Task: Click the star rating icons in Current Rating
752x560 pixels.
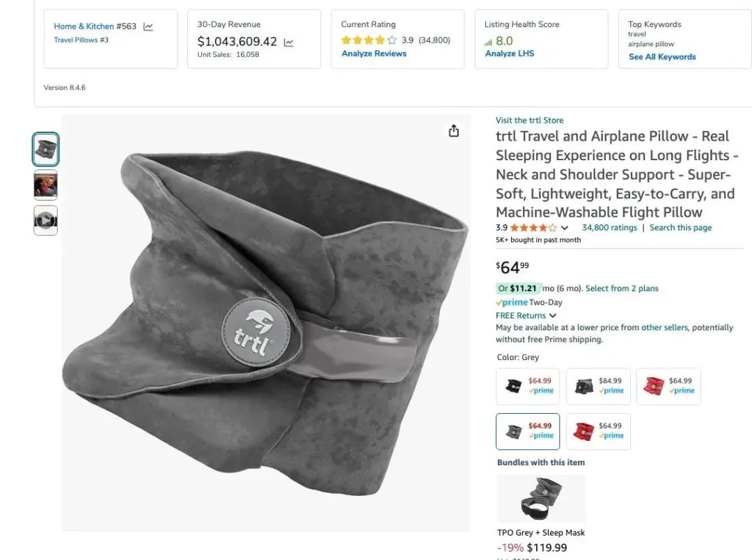Action: point(369,40)
